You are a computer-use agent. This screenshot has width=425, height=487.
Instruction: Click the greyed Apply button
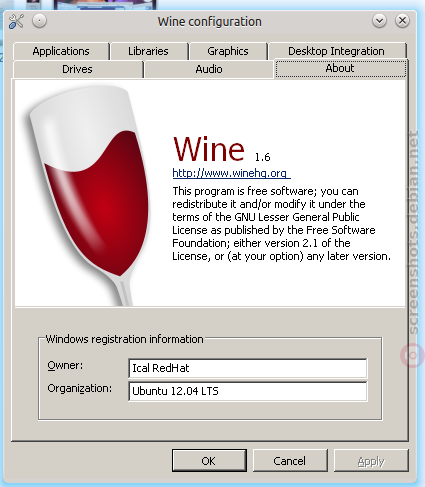pyautogui.click(x=371, y=461)
